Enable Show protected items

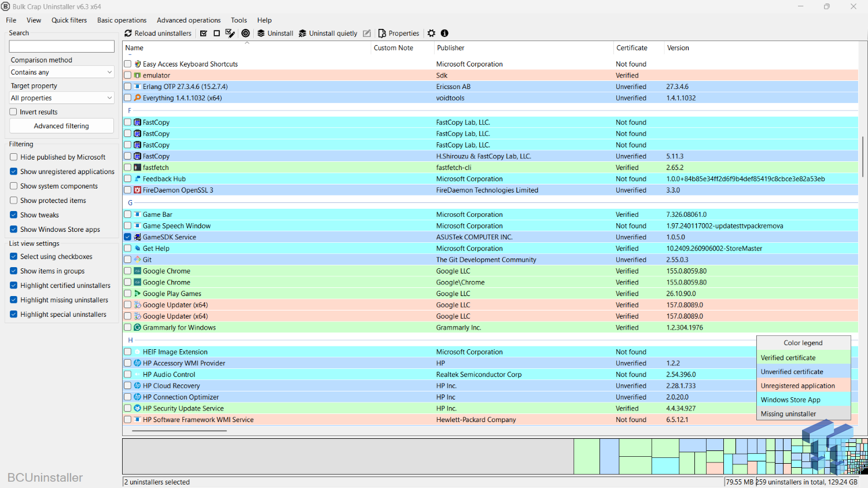click(13, 201)
